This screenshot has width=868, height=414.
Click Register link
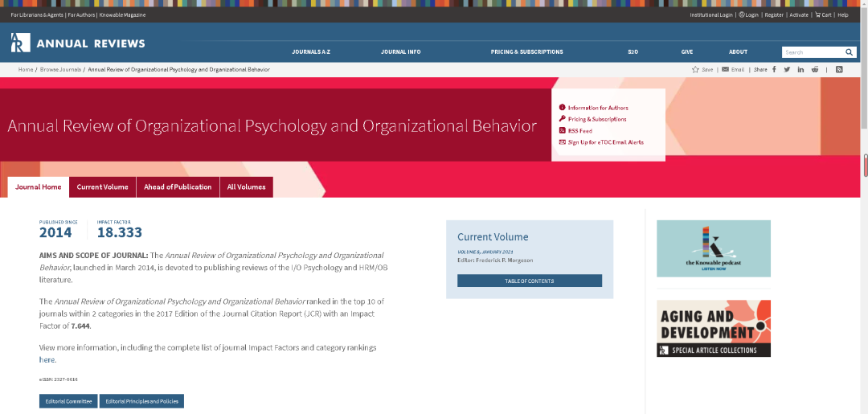[774, 15]
